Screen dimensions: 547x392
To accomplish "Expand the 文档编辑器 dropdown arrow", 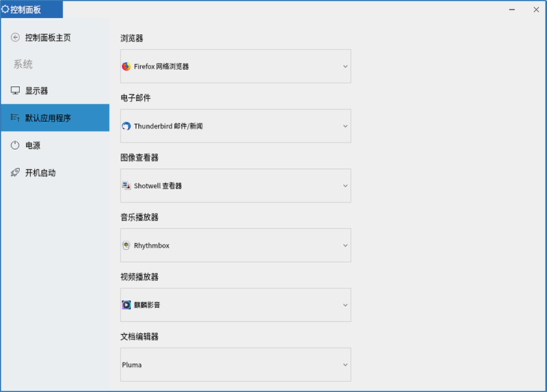I will tap(345, 365).
